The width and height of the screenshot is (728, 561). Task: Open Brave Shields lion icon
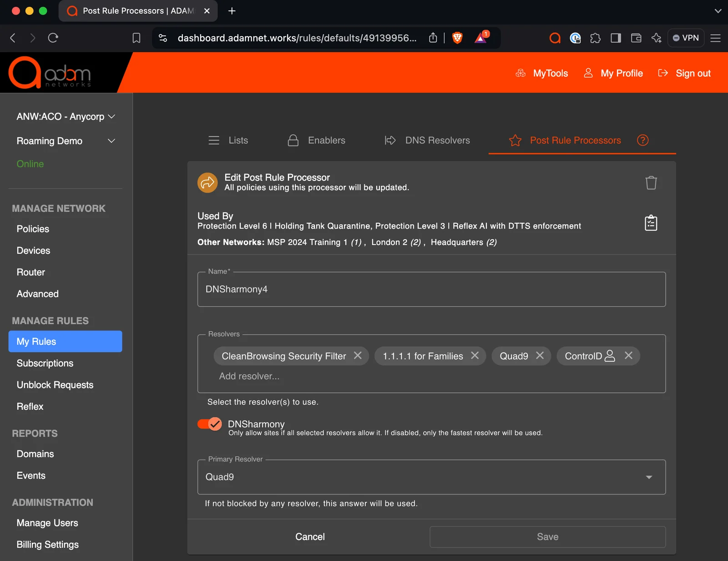click(x=457, y=38)
